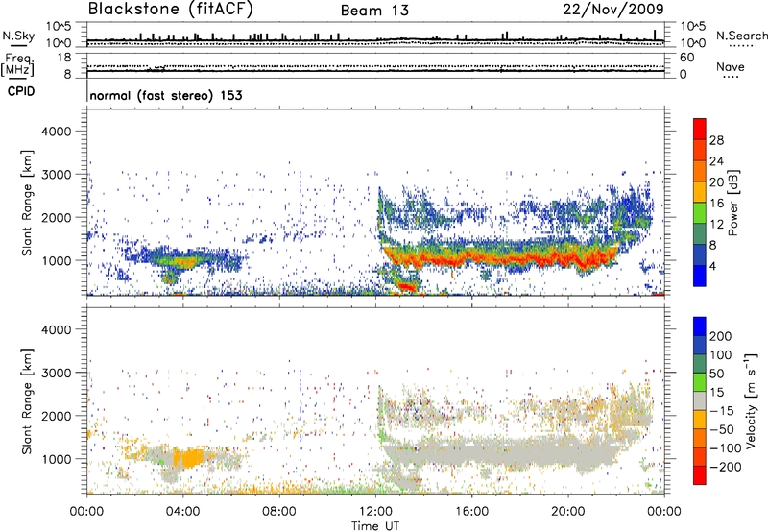The image size is (768, 532).
Task: Click the "Beam 13" heading
Action: [374, 11]
